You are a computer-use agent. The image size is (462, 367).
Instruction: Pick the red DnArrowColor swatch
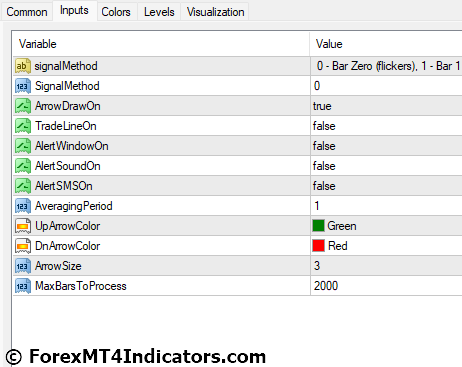tap(318, 246)
